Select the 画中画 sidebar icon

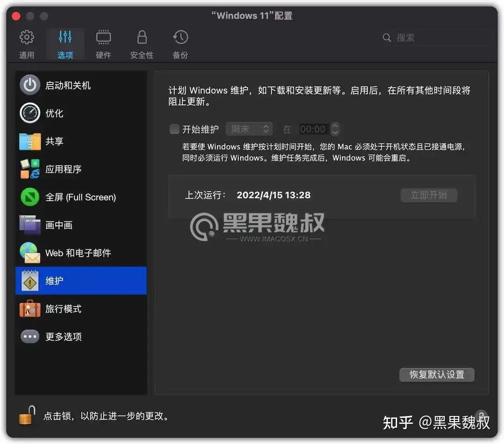click(29, 225)
